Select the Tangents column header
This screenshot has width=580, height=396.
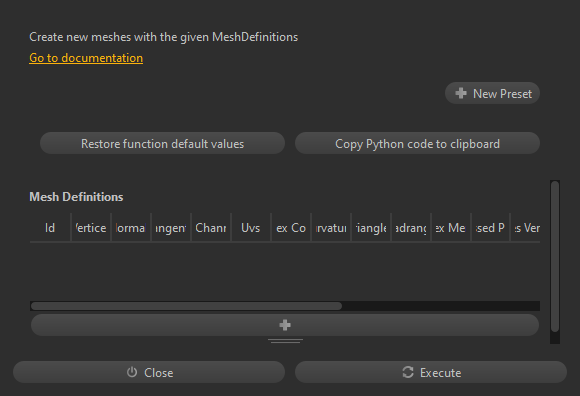[171, 228]
